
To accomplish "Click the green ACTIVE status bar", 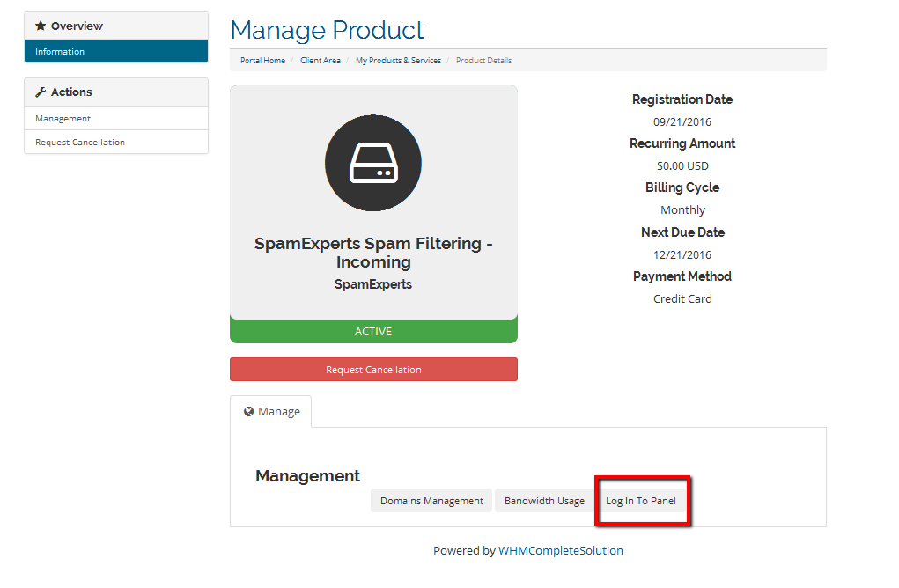I will [x=374, y=331].
